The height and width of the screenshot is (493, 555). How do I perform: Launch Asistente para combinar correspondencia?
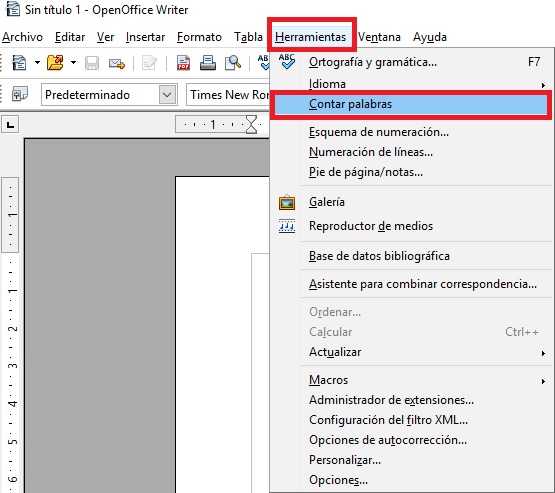pyautogui.click(x=411, y=284)
